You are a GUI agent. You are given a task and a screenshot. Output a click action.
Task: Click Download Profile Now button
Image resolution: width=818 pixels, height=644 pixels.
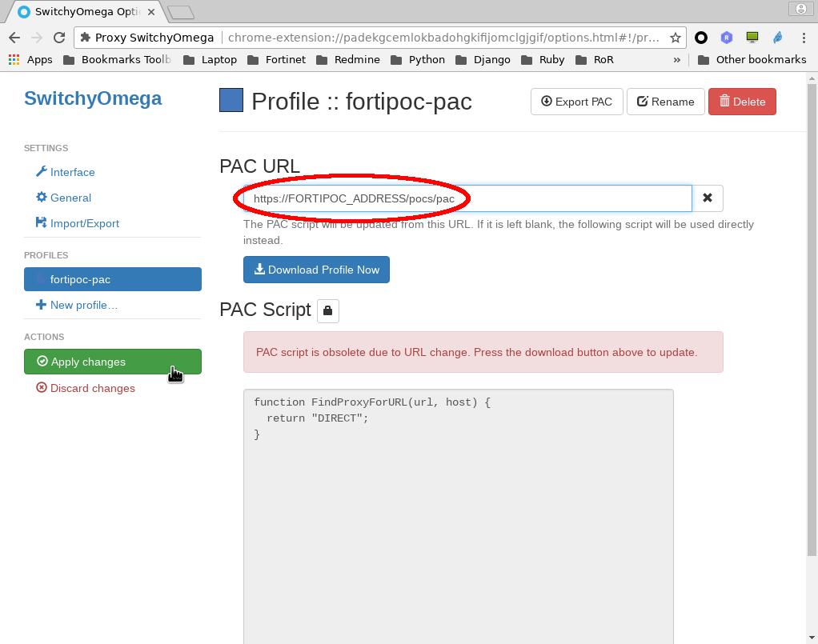point(316,270)
